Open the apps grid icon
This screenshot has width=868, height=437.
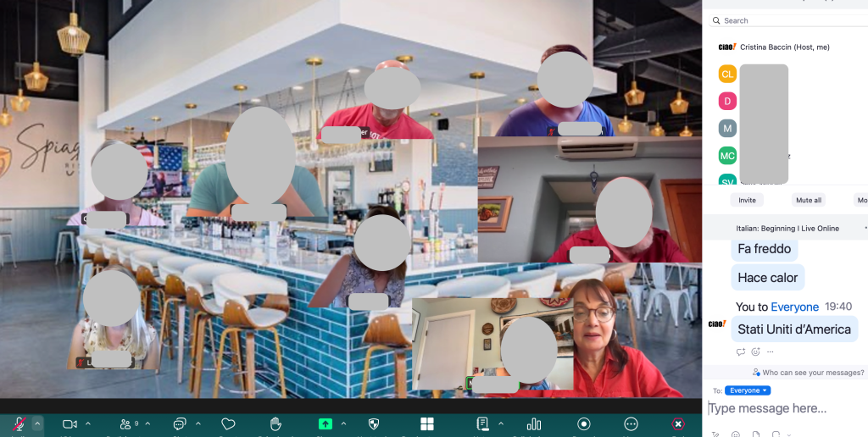pos(427,423)
